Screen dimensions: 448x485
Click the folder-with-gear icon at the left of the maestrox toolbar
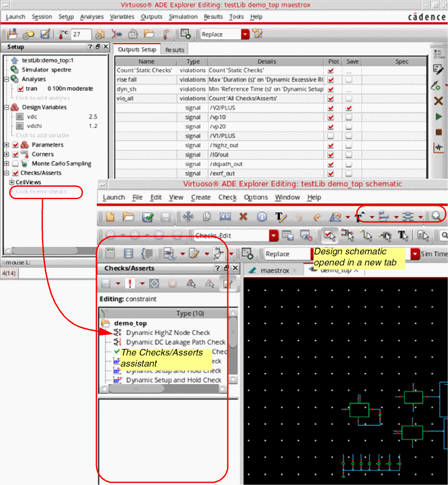coord(28,34)
